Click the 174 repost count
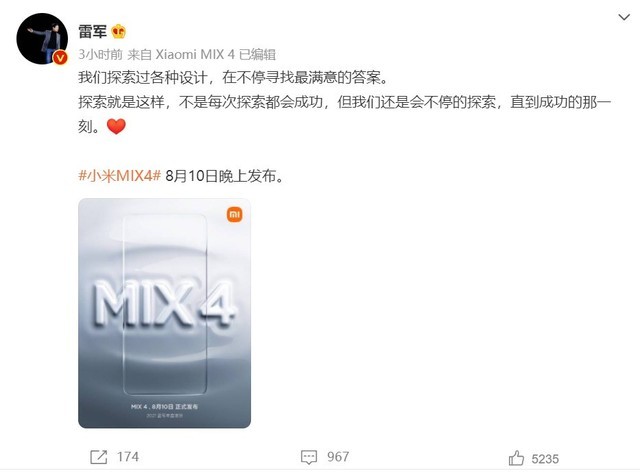Viewport: 640px width, 473px height. [x=128, y=457]
